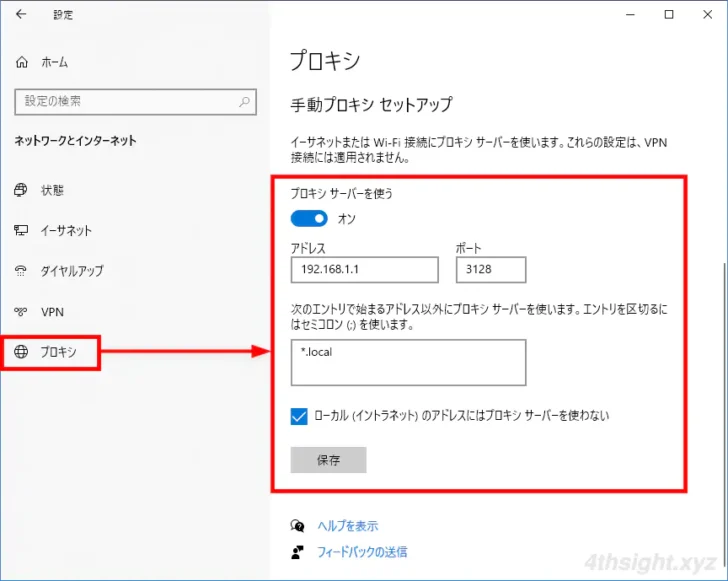Select the プロキシ globe icon
728x581 pixels.
click(21, 352)
